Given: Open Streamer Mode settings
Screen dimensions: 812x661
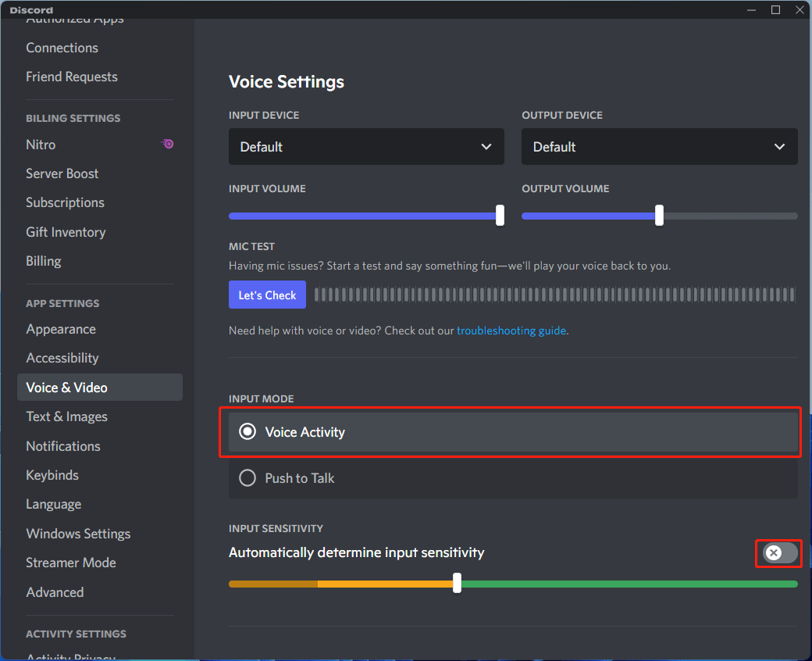Looking at the screenshot, I should point(71,563).
